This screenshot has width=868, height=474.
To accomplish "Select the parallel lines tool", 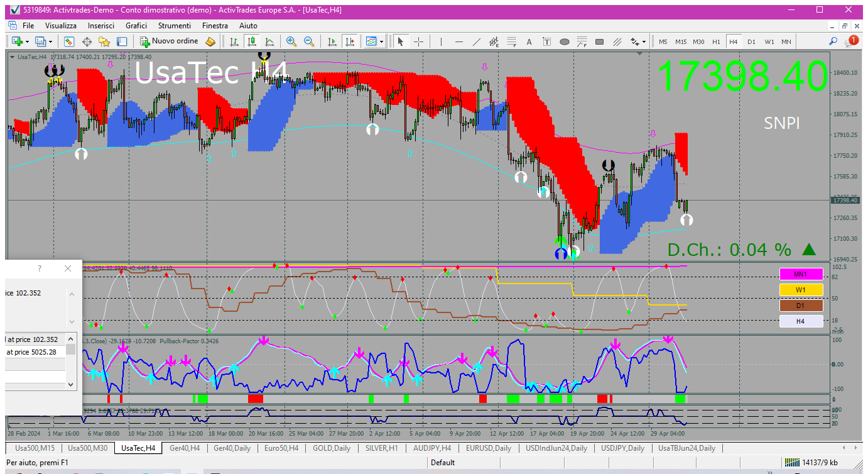I will pyautogui.click(x=617, y=41).
